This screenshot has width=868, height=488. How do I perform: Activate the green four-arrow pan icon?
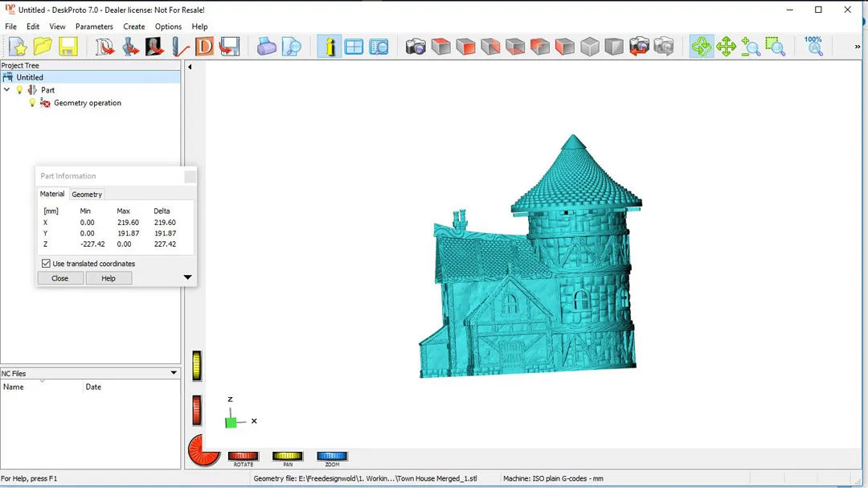726,47
